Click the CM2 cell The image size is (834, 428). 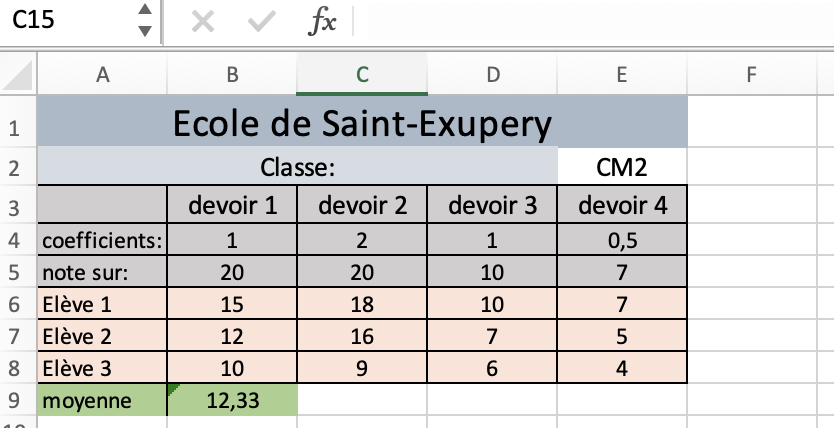pyautogui.click(x=622, y=167)
